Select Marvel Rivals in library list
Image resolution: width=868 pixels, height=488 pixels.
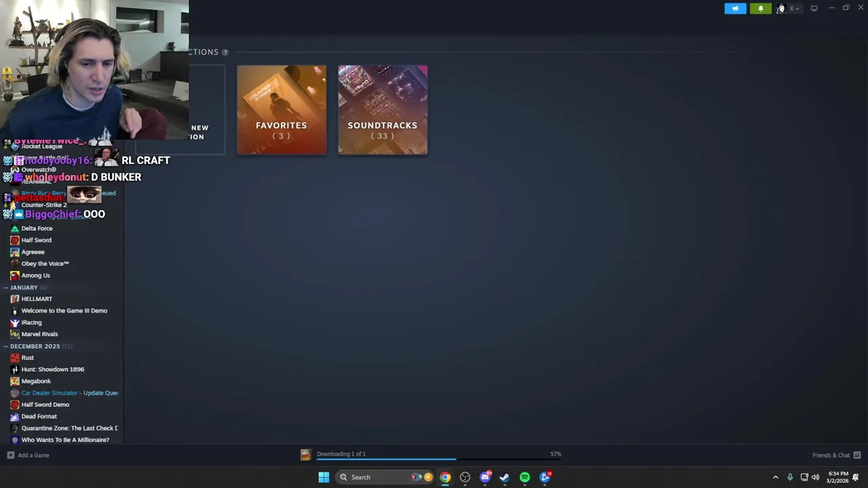[39, 334]
